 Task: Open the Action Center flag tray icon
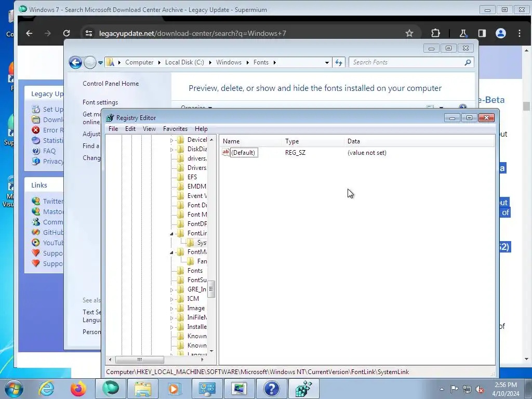click(454, 389)
